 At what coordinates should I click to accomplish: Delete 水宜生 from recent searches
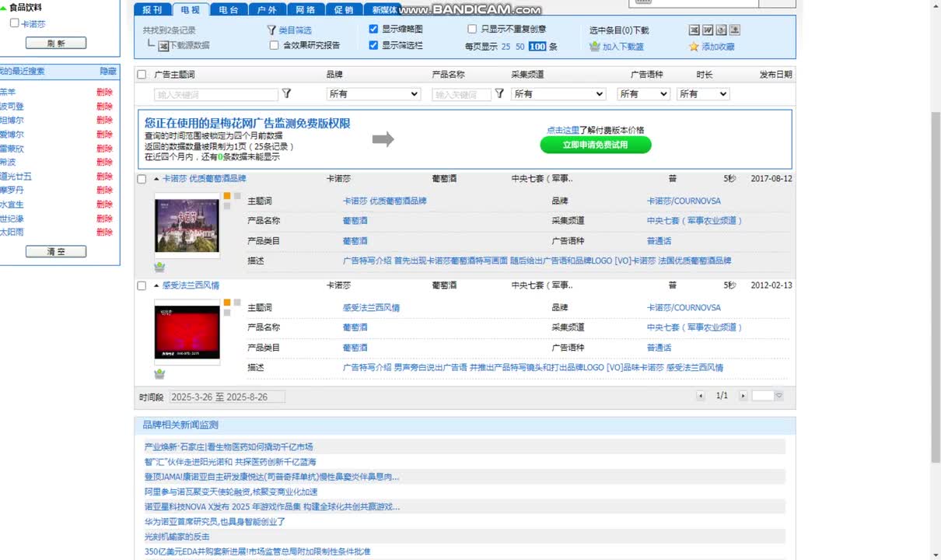[104, 205]
